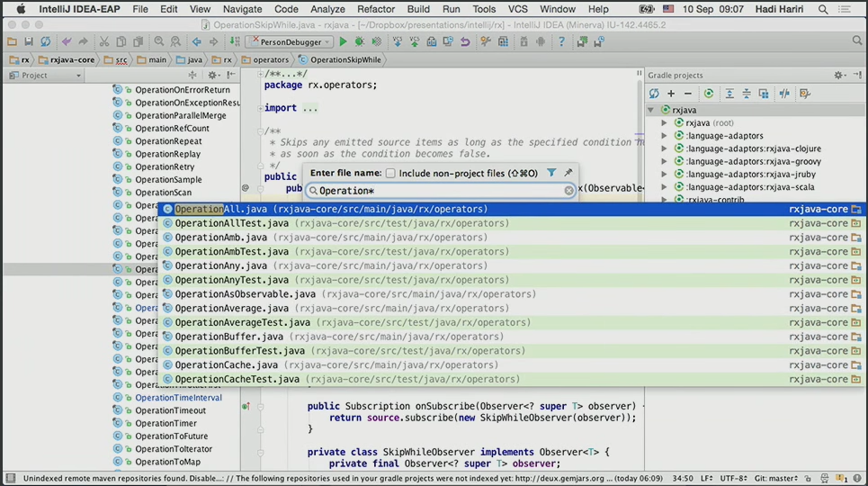Select OperationBuffer.java search result
Screen dimensions: 868x486
click(512, 337)
